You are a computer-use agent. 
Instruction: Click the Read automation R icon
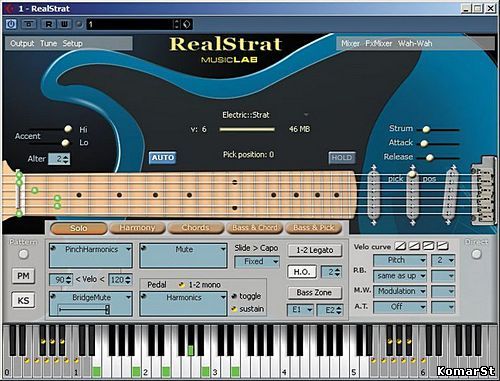(49, 24)
